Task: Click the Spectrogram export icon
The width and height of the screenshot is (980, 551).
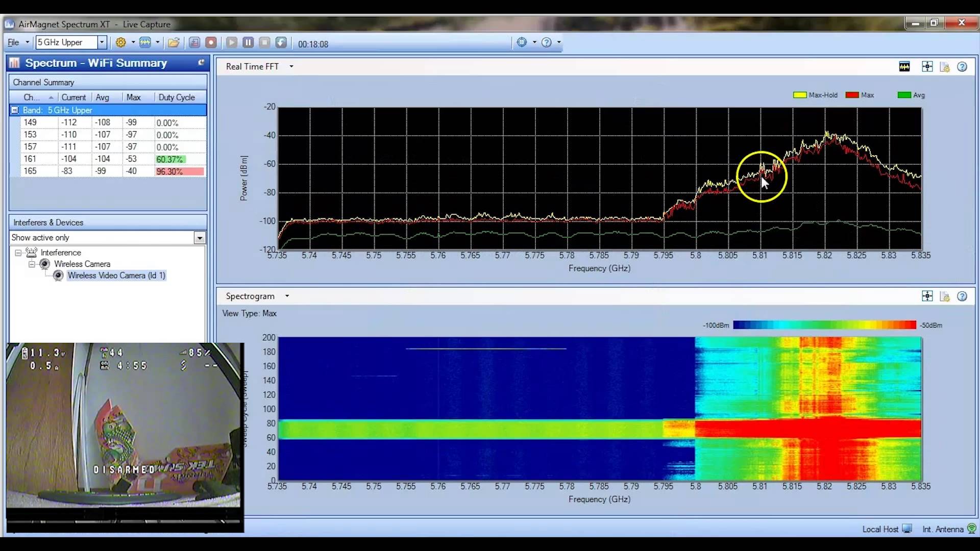Action: (945, 296)
